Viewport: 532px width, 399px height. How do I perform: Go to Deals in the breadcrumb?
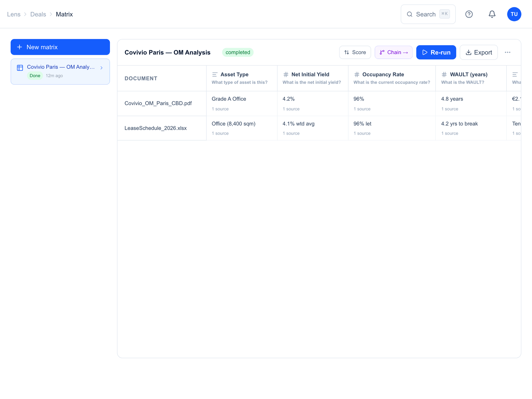(x=38, y=14)
